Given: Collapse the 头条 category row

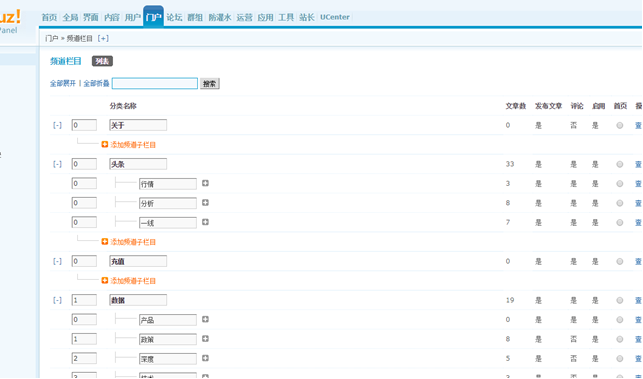Looking at the screenshot, I should click(57, 164).
